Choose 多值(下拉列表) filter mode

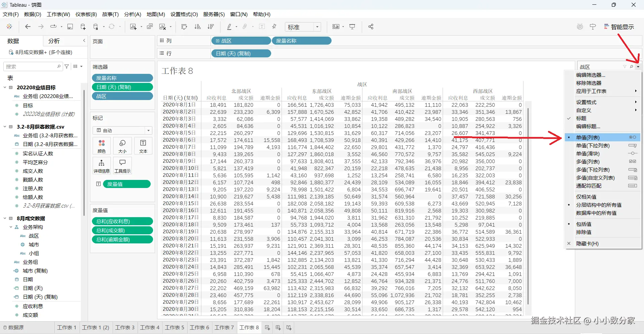pyautogui.click(x=603, y=170)
